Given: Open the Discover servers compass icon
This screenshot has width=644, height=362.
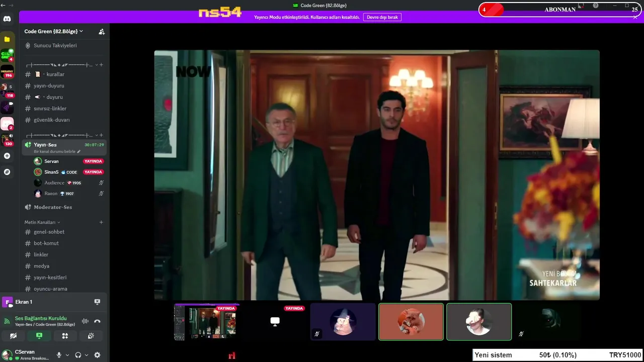Looking at the screenshot, I should (x=7, y=172).
